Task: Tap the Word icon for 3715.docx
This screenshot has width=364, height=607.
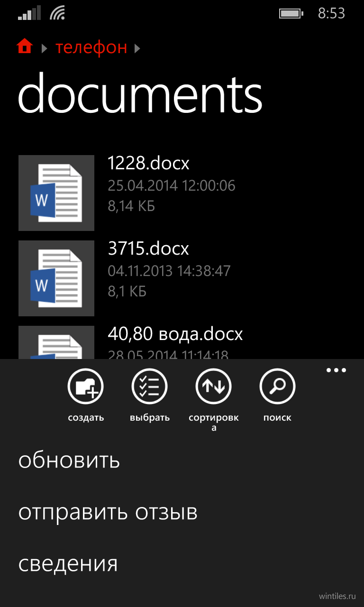Action: coord(56,278)
